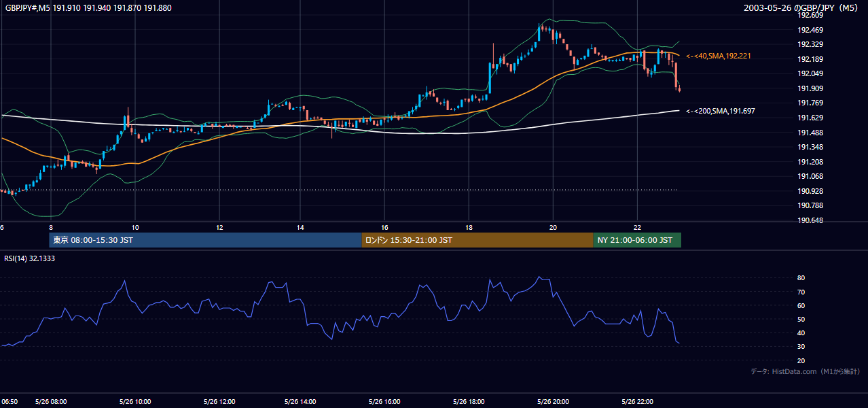Click price axis value 190.928

point(810,191)
